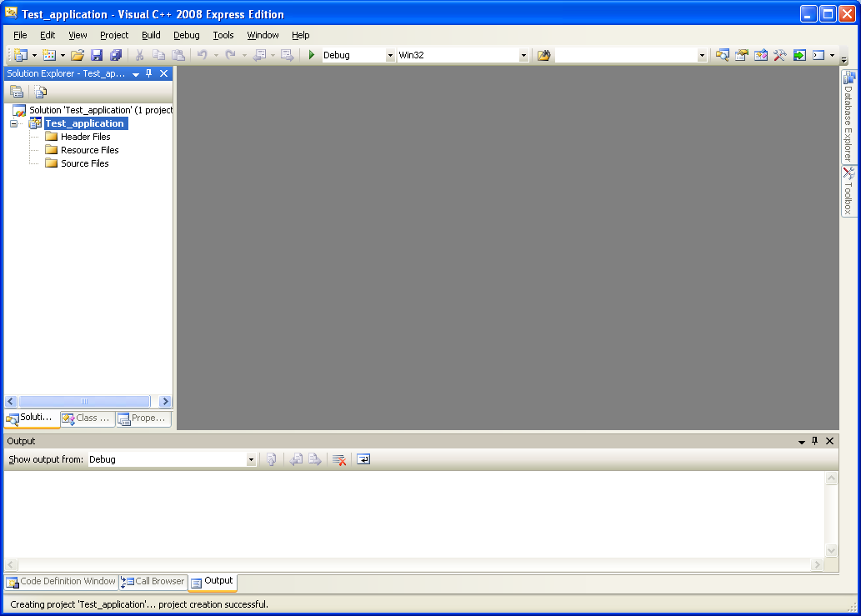Screen dimensions: 861x616
Task: Select the Header Files folder
Action: [85, 137]
